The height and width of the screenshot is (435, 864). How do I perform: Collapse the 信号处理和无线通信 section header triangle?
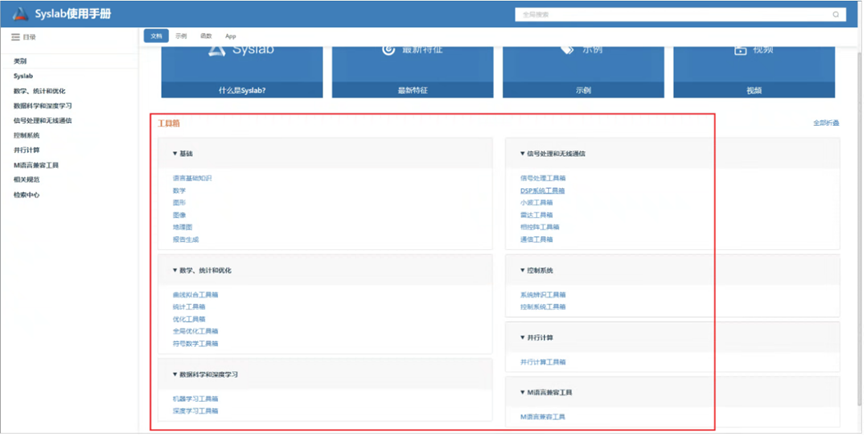pos(522,154)
